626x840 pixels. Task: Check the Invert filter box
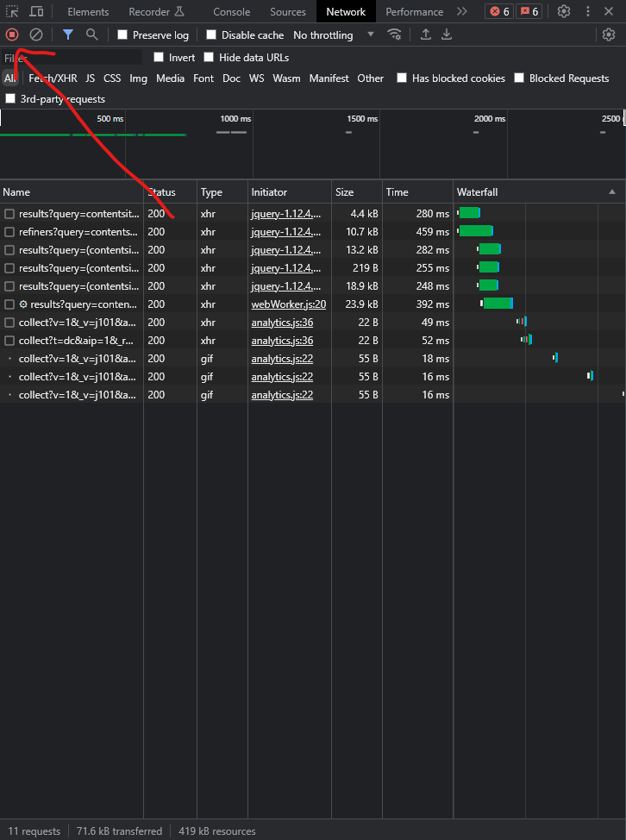point(159,57)
